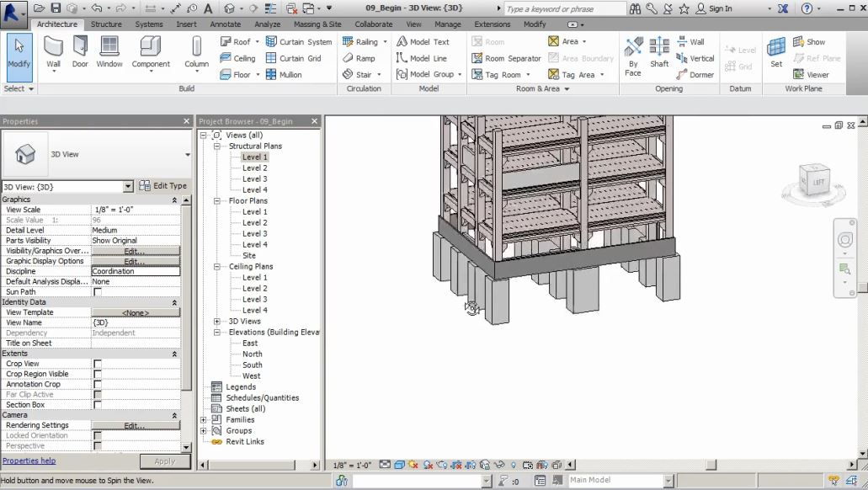Click the Set work plane tool
Viewport: 868px width, 490px height.
[x=776, y=52]
